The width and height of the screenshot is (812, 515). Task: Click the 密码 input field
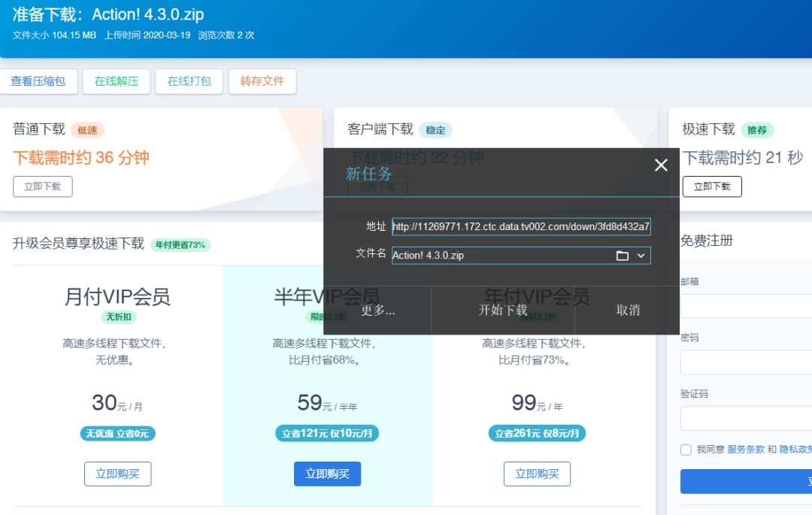pyautogui.click(x=747, y=362)
